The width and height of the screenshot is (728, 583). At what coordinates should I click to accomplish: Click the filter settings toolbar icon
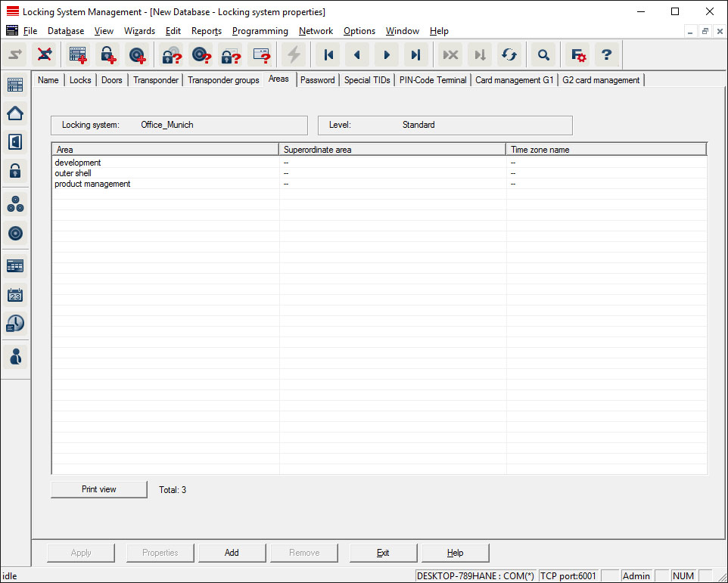pos(577,55)
